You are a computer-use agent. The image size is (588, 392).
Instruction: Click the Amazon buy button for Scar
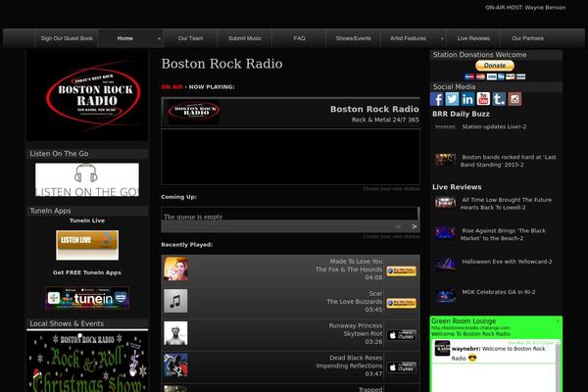coord(401,303)
